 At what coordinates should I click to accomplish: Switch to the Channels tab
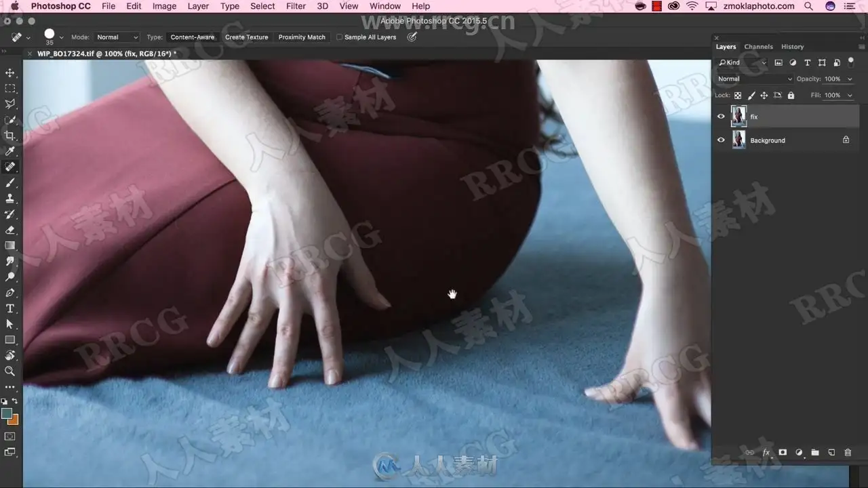(758, 47)
